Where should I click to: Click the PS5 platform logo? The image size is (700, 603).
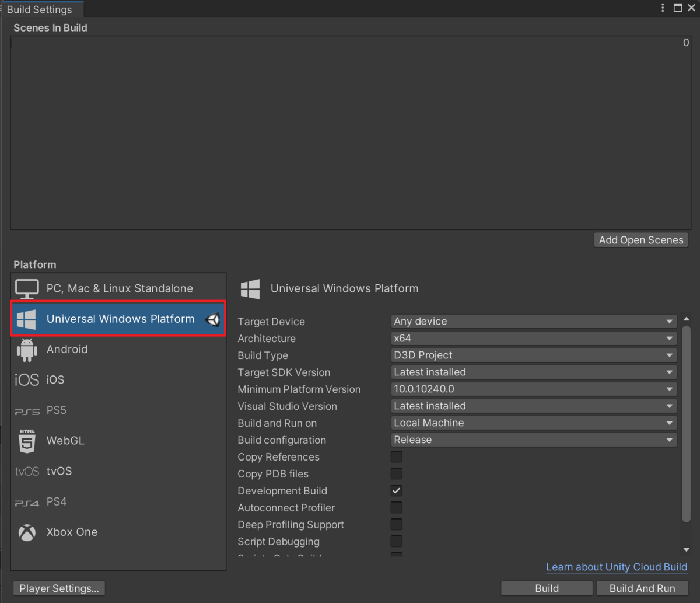[x=27, y=411]
